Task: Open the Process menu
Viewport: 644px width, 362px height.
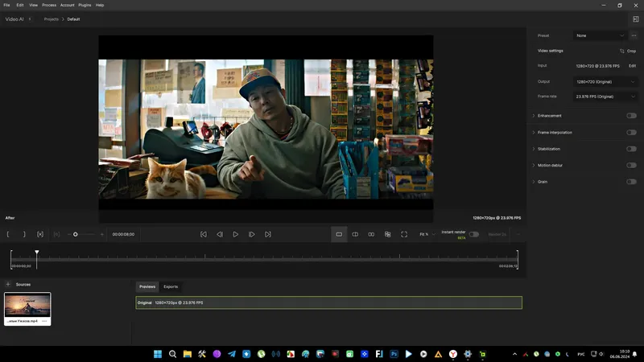Action: pyautogui.click(x=49, y=5)
